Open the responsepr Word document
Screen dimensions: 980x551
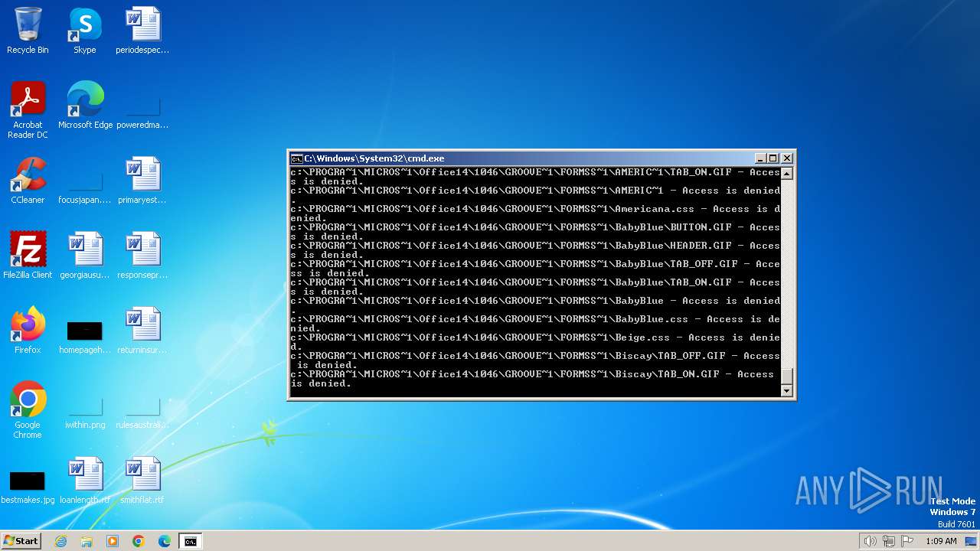(x=142, y=256)
